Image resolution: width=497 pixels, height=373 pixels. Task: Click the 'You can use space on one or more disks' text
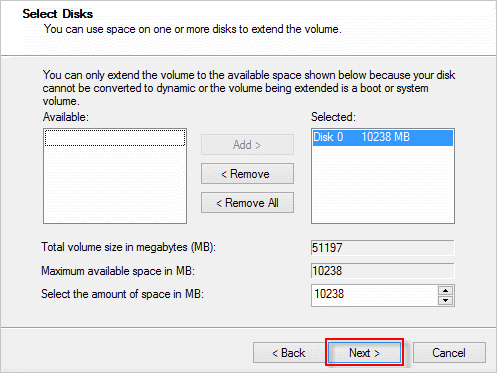click(193, 29)
